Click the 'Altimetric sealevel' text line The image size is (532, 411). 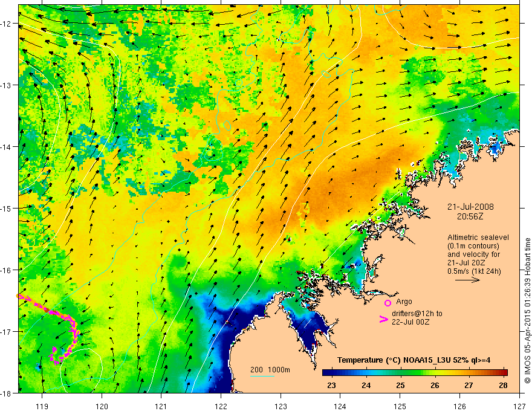478,238
